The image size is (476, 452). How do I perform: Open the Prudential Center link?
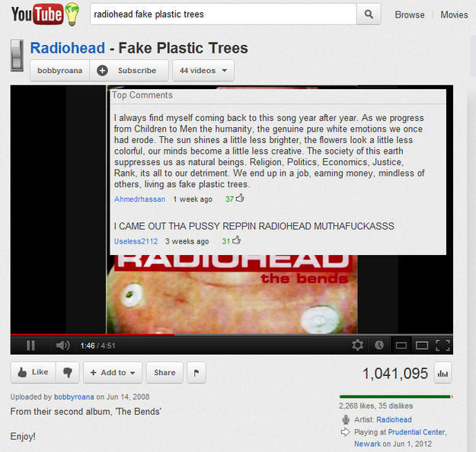[x=417, y=431]
